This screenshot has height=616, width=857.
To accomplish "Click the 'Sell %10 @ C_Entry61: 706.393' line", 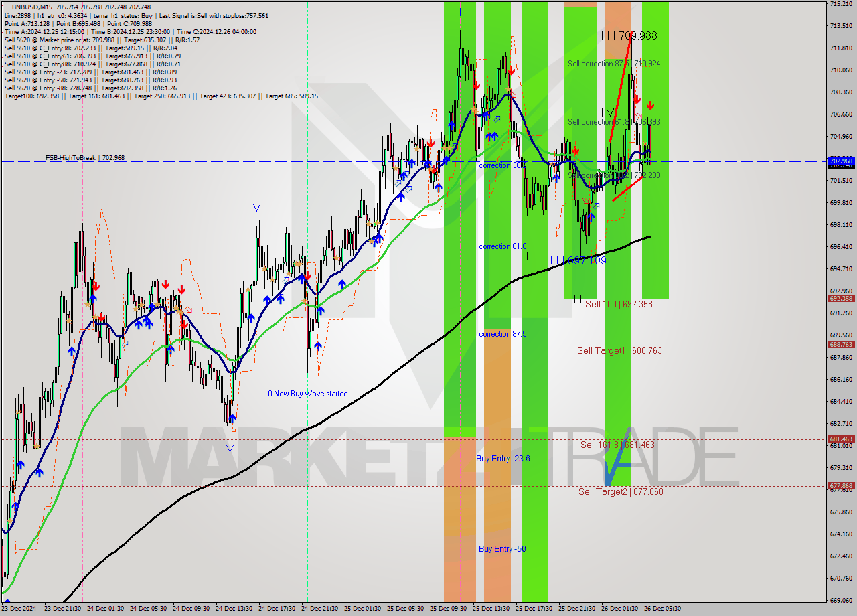I will [x=91, y=56].
